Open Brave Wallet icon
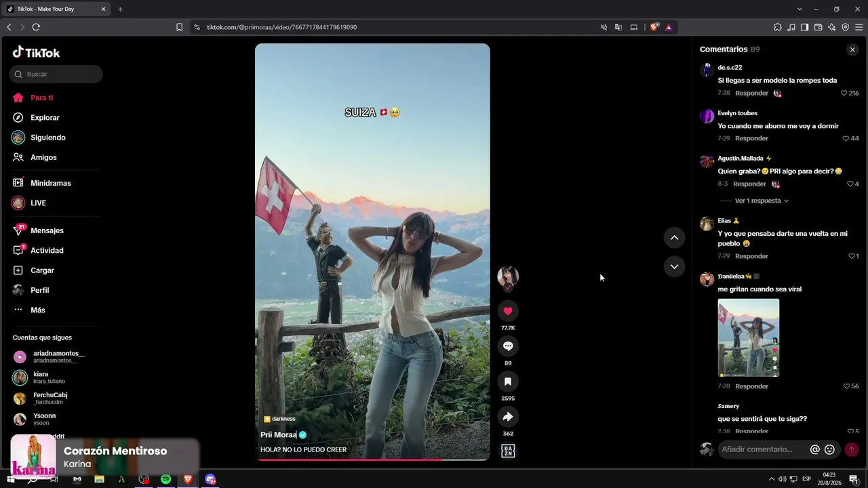The height and width of the screenshot is (488, 868). click(x=818, y=27)
